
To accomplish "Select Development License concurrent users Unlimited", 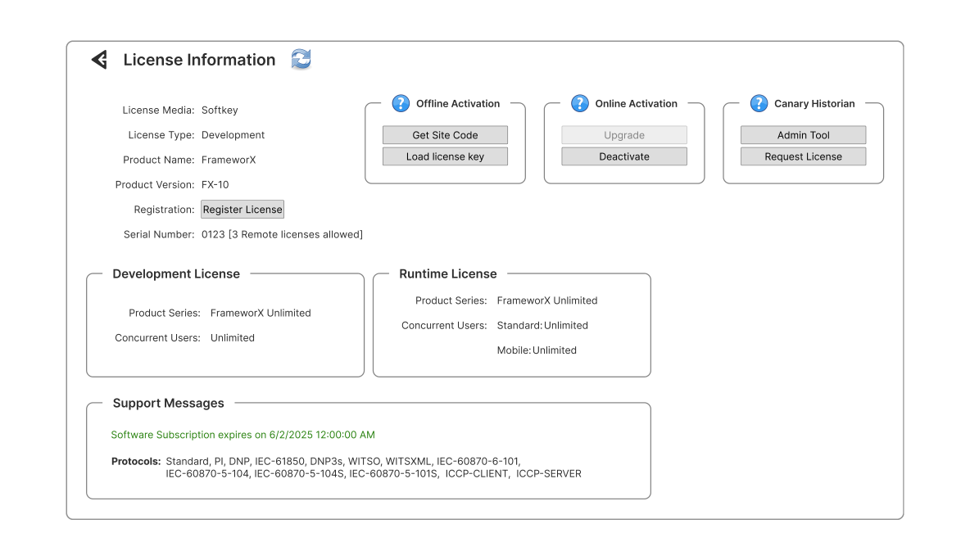I will coord(233,337).
